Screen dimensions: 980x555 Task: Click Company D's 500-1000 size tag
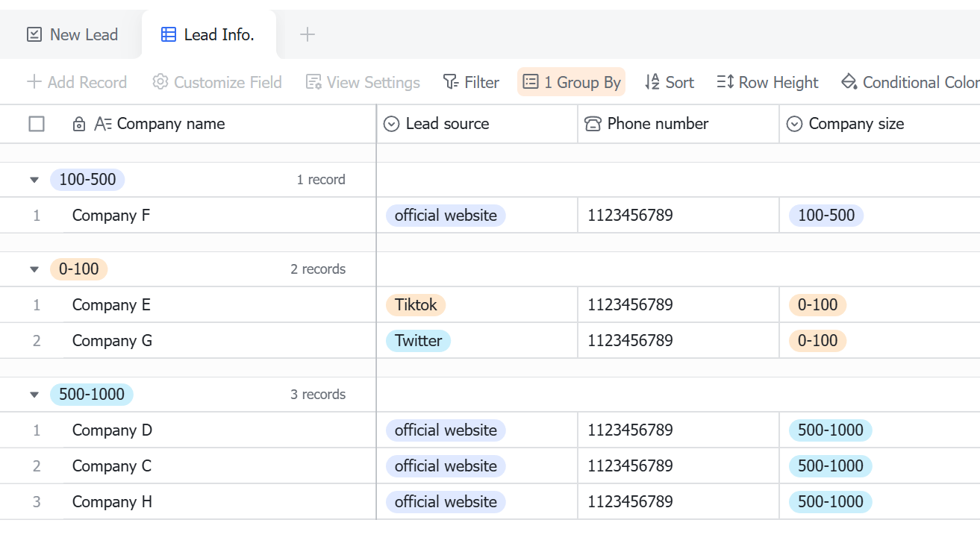coord(831,430)
